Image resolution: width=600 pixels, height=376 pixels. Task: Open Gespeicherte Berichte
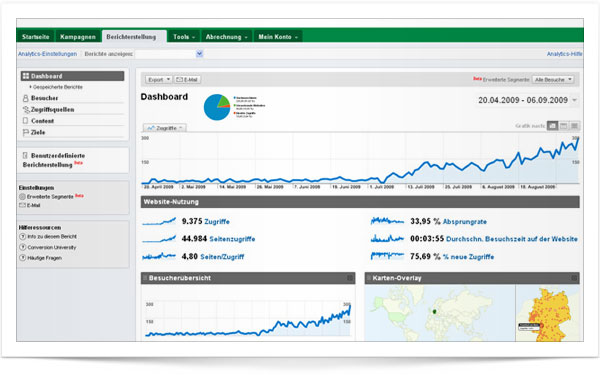[58, 87]
